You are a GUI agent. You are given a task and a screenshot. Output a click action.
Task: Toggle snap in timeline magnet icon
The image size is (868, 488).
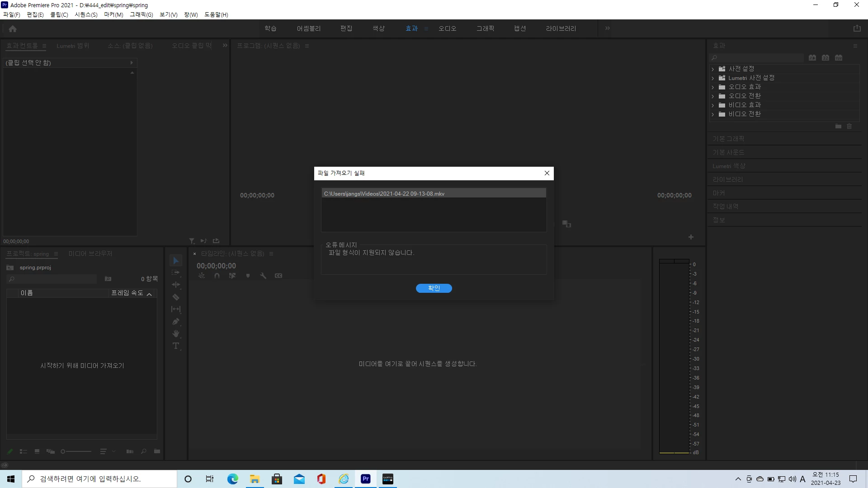pos(217,276)
